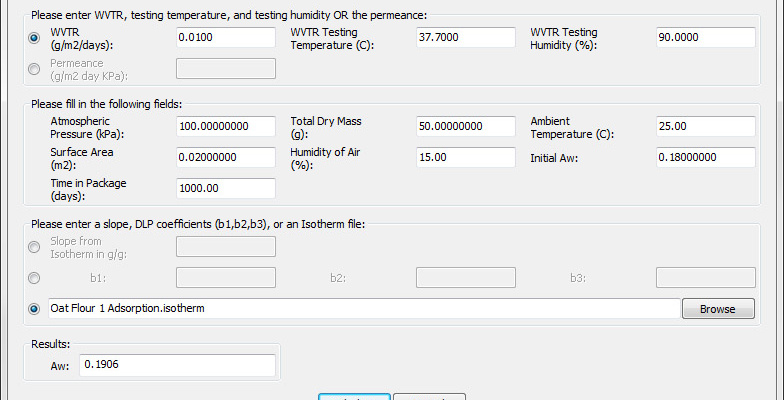Edit the Atmospheric Pressure field
Viewport: 784px width, 400px height.
[226, 126]
